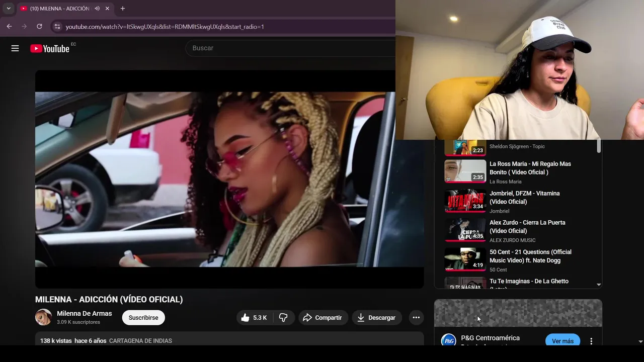The image size is (644, 362).
Task: Select the 138 k vistas text
Action: pyautogui.click(x=56, y=341)
